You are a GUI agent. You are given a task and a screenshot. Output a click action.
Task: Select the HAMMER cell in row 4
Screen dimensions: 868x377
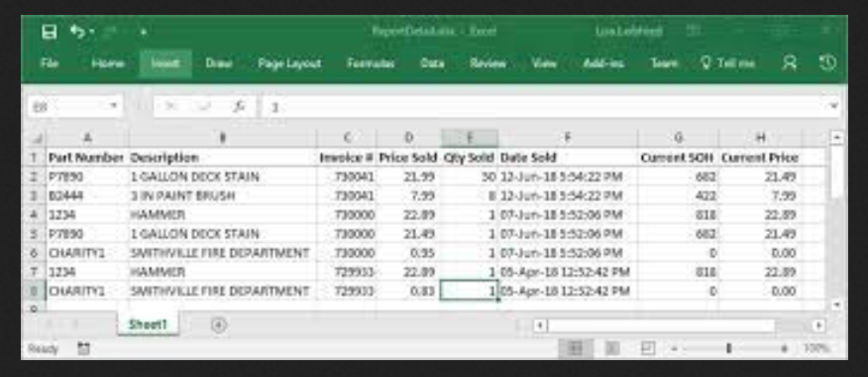tap(223, 215)
